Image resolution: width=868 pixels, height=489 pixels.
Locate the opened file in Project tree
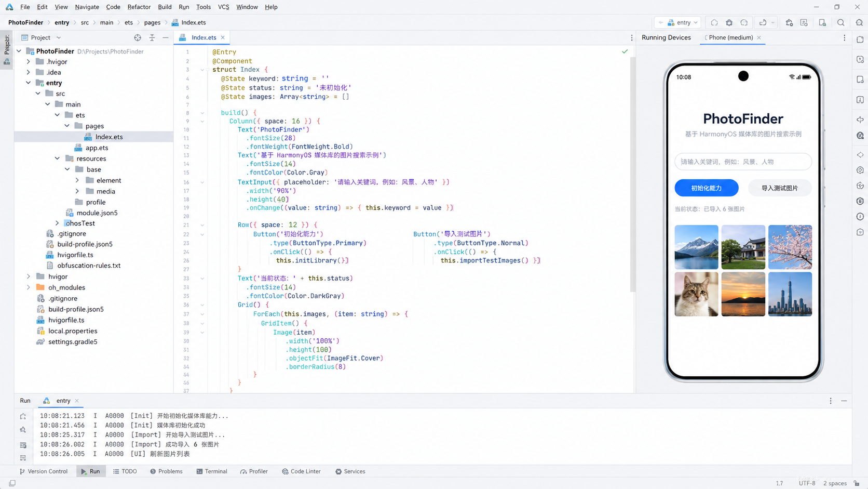[x=138, y=37]
